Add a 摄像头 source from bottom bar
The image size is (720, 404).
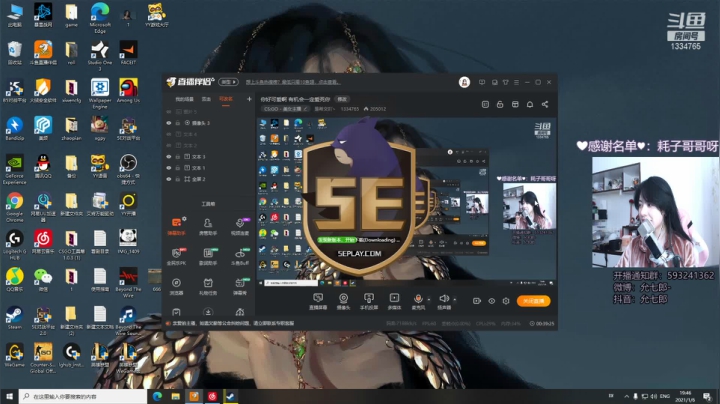point(343,302)
